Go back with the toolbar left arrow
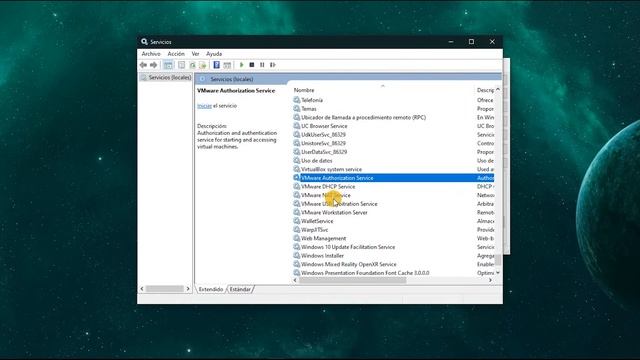This screenshot has width=640, height=360. (143, 65)
